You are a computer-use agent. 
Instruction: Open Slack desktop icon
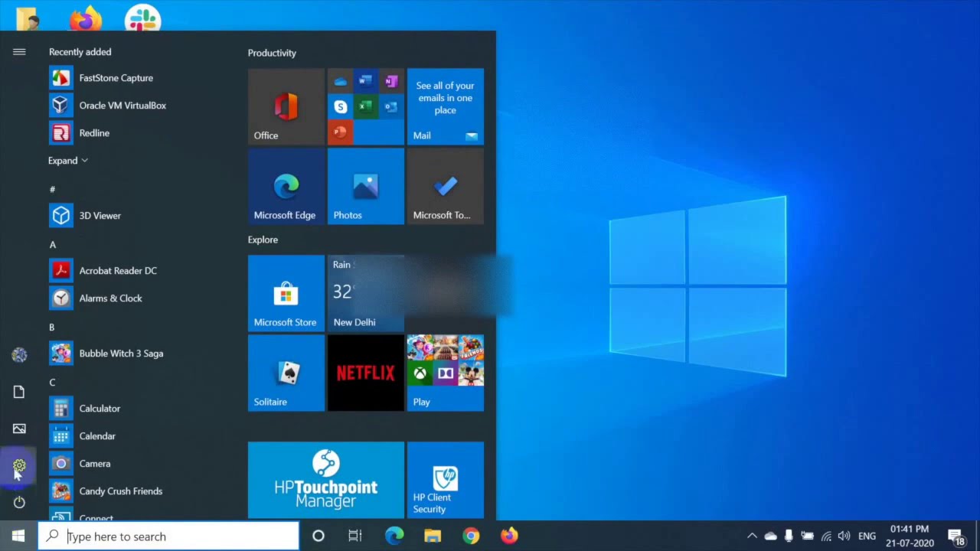[x=143, y=17]
